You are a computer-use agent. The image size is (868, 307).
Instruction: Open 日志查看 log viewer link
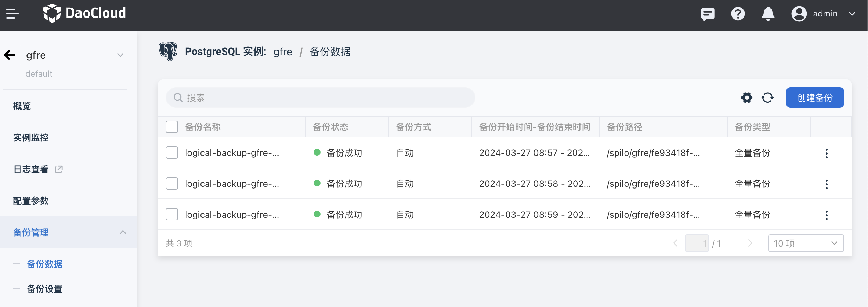[x=31, y=169]
